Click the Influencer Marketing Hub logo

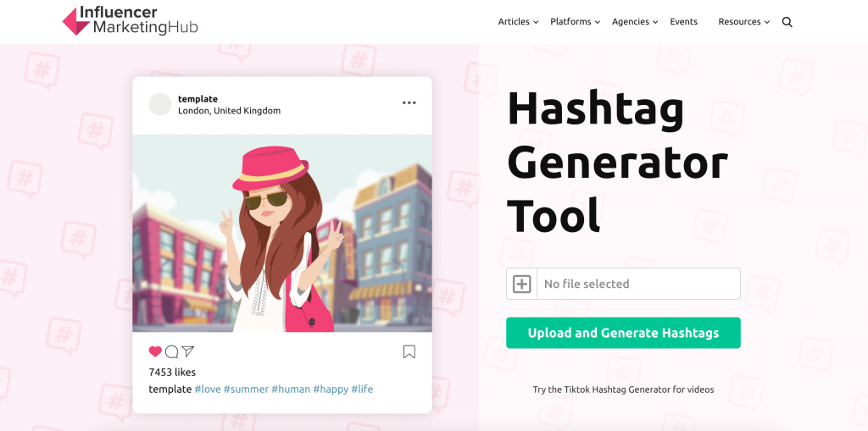(x=130, y=21)
